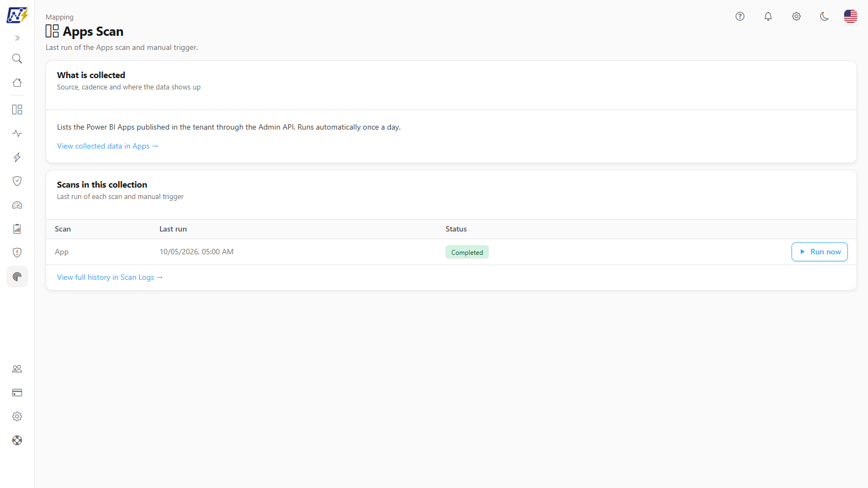Image resolution: width=868 pixels, height=488 pixels.
Task: Click the app logo in the sidebar
Action: [x=17, y=15]
